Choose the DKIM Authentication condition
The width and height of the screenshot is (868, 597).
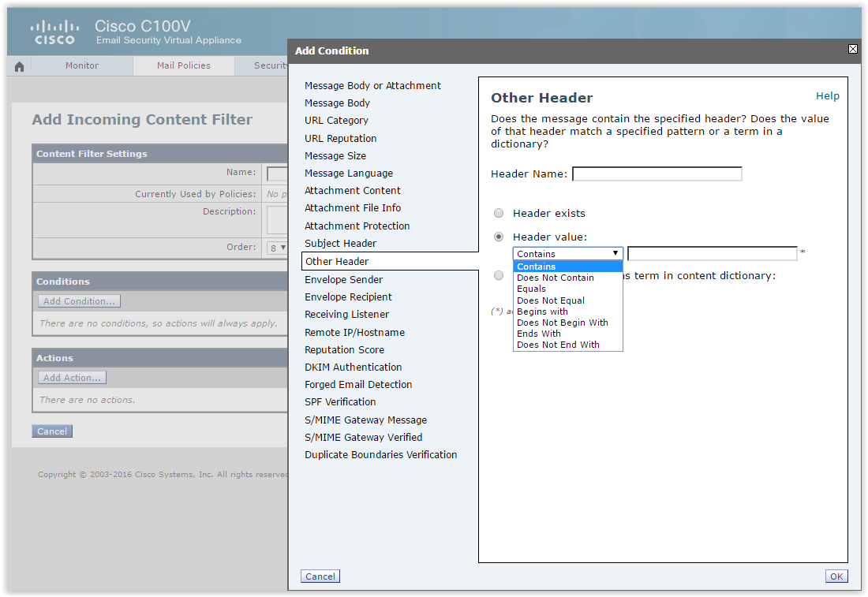pos(354,367)
